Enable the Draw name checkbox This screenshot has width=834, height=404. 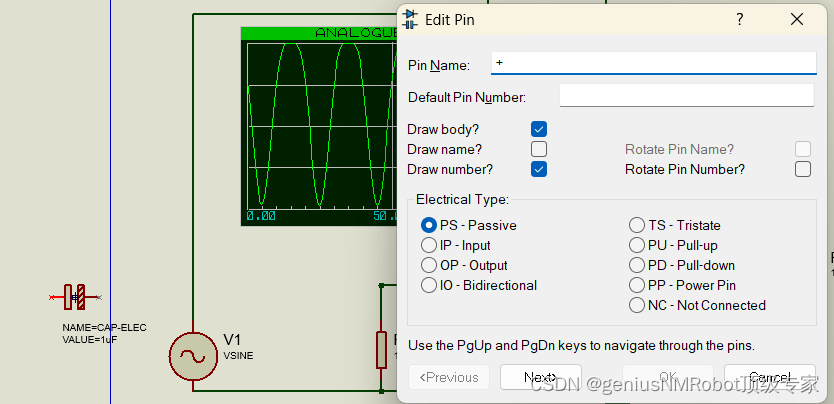pyautogui.click(x=538, y=149)
